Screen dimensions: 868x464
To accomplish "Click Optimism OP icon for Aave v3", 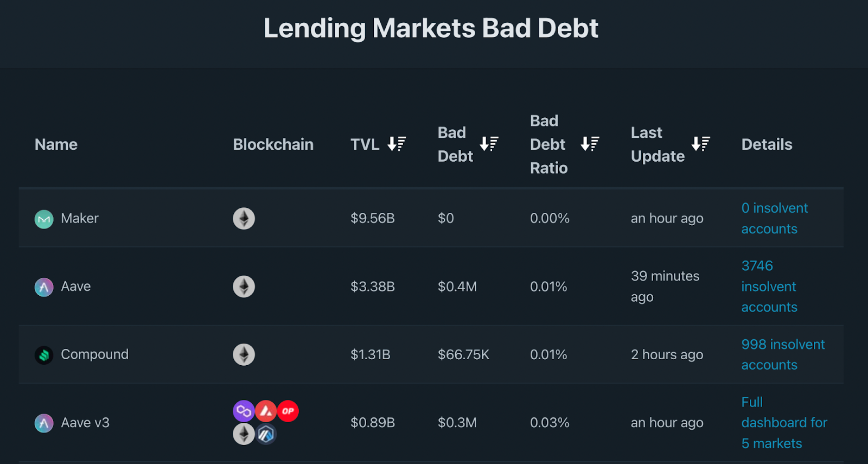I will coord(288,411).
